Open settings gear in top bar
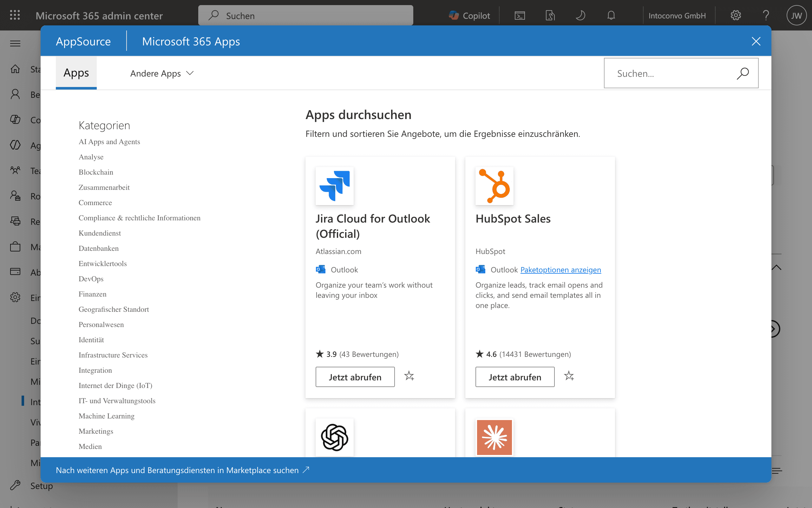 click(736, 16)
